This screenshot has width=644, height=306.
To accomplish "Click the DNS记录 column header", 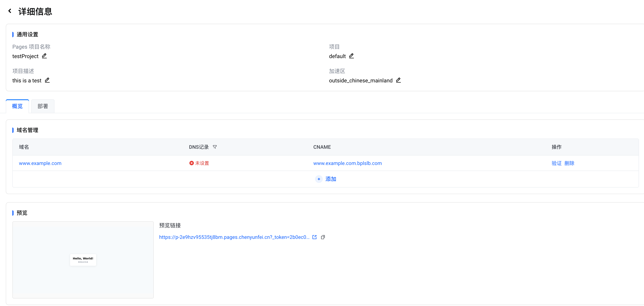I will (x=199, y=147).
